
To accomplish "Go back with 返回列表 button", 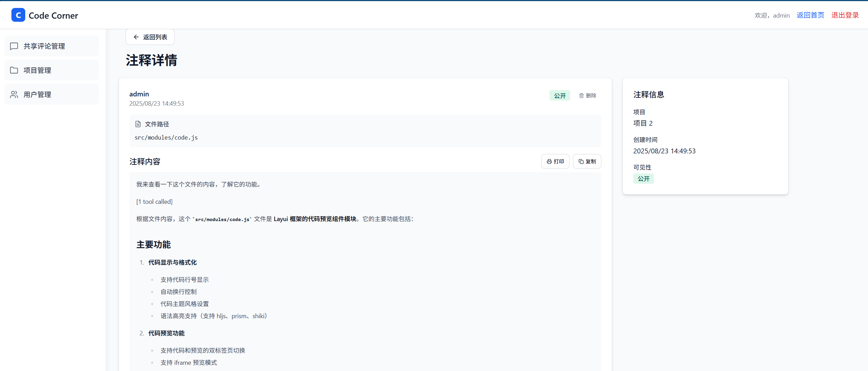I will pyautogui.click(x=150, y=37).
